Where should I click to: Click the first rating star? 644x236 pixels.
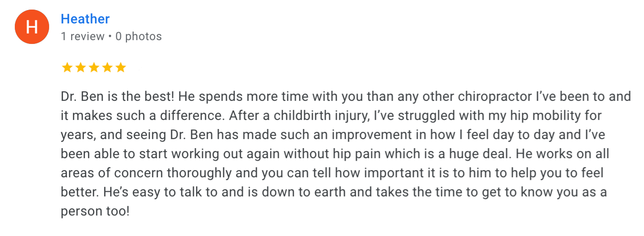coord(67,67)
